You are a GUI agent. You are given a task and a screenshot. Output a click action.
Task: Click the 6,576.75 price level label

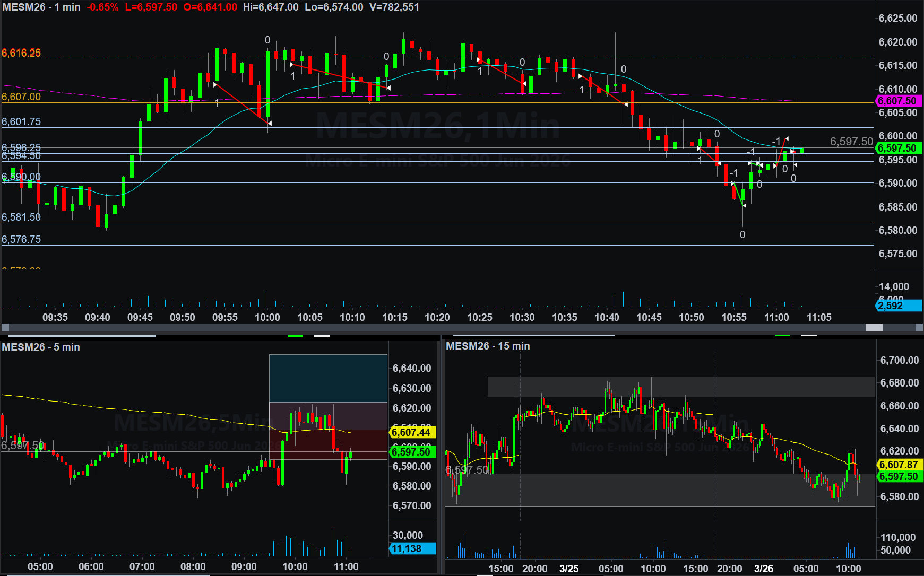21,239
